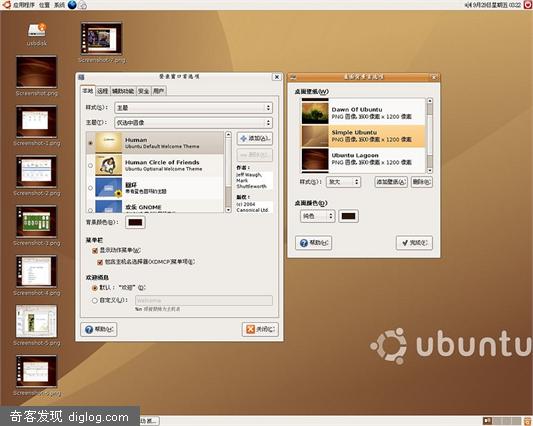Select the Simple Ubuntu wallpaper row
The width and height of the screenshot is (533, 426).
click(x=363, y=136)
